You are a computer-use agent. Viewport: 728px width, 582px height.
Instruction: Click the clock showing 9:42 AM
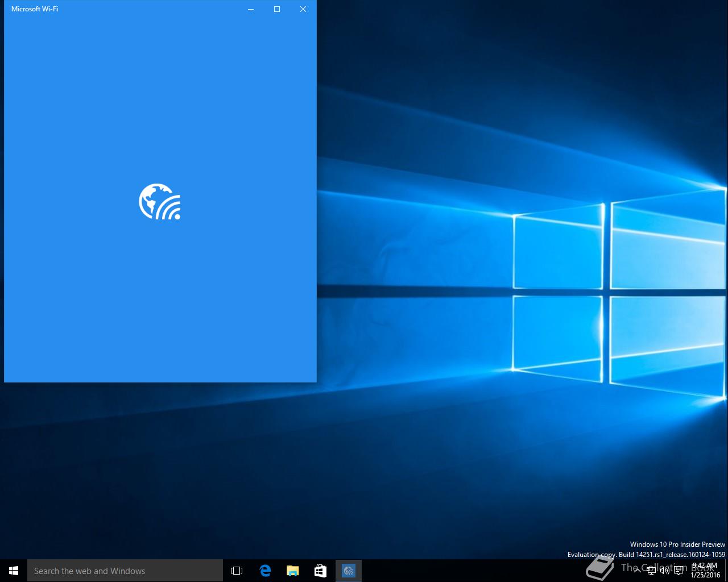705,571
